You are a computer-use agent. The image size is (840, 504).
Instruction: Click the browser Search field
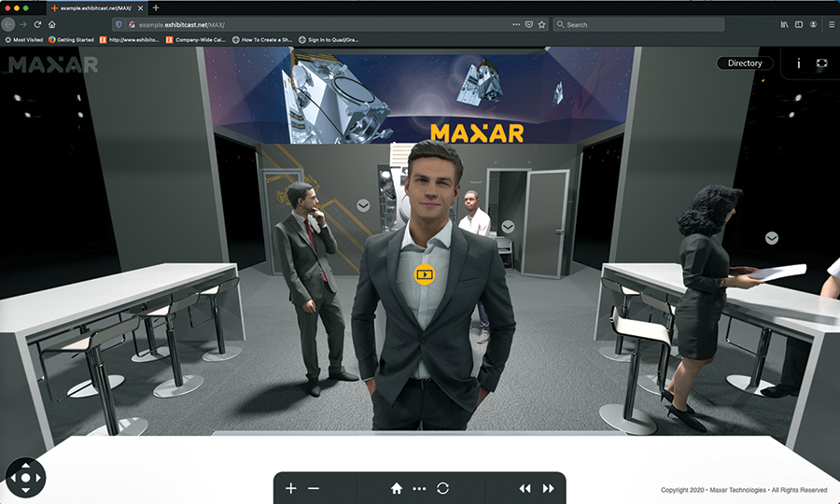click(x=638, y=24)
